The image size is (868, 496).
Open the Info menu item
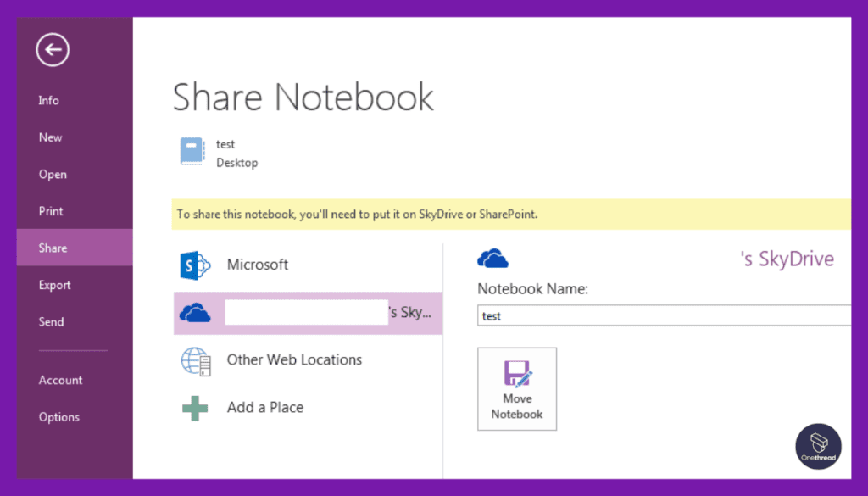pyautogui.click(x=48, y=100)
